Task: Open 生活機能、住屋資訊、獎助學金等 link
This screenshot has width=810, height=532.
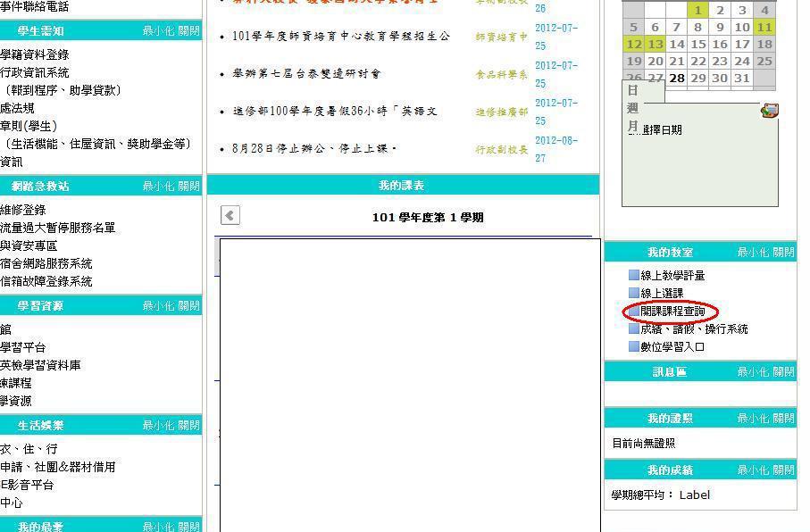Action: tap(98, 144)
